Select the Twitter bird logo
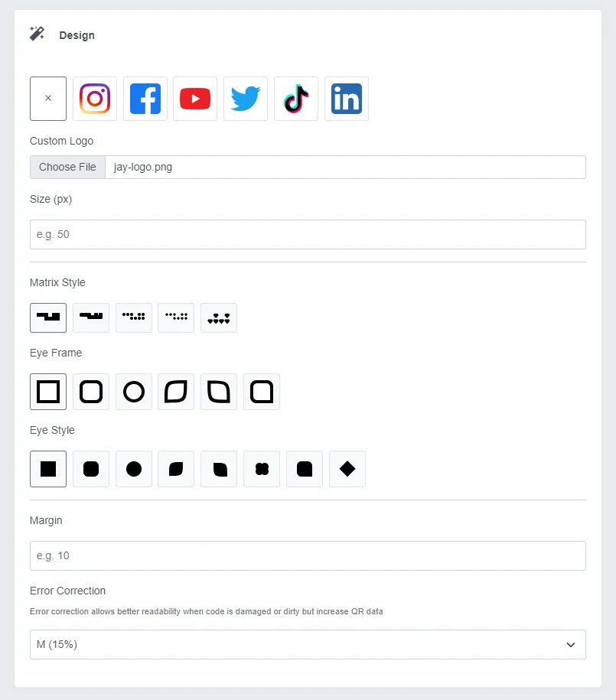The height and width of the screenshot is (700, 616). click(246, 99)
